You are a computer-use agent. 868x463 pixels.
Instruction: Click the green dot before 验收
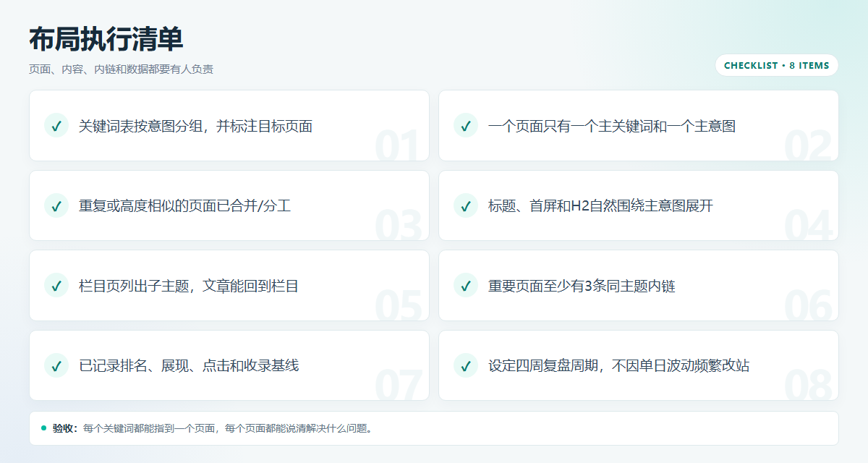pos(43,428)
